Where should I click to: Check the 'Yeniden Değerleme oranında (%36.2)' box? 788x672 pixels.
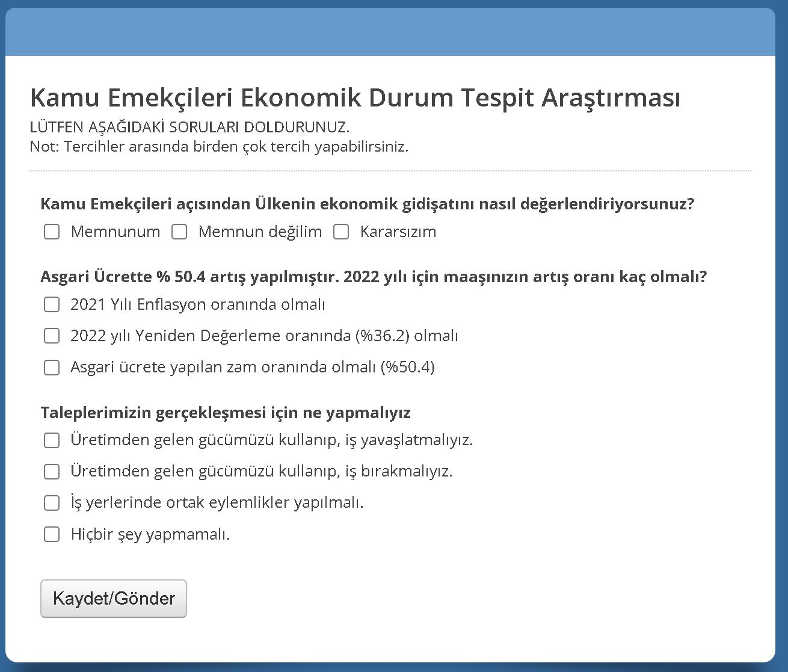point(52,336)
